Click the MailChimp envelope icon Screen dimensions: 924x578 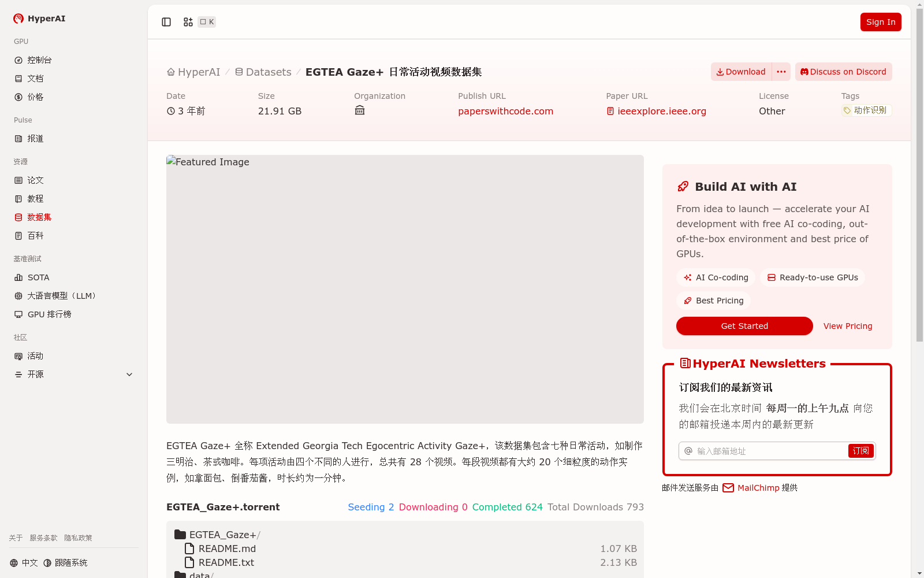[x=728, y=488]
